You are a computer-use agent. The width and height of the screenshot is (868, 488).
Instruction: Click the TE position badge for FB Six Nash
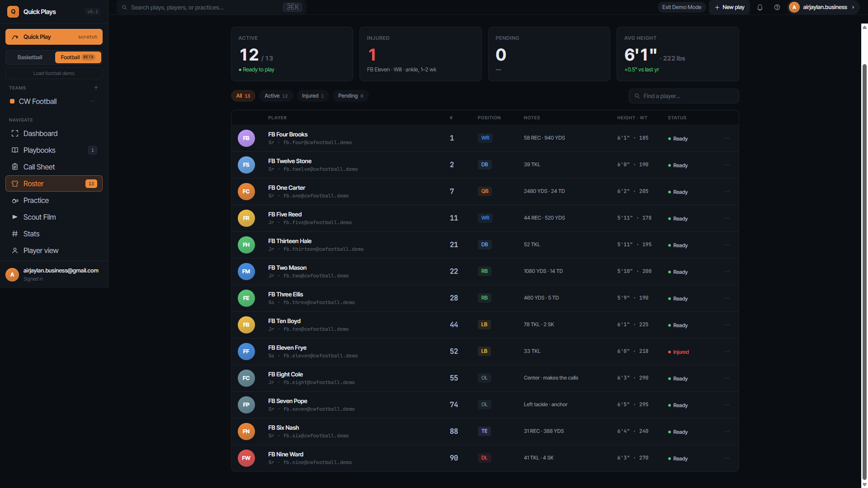point(484,431)
